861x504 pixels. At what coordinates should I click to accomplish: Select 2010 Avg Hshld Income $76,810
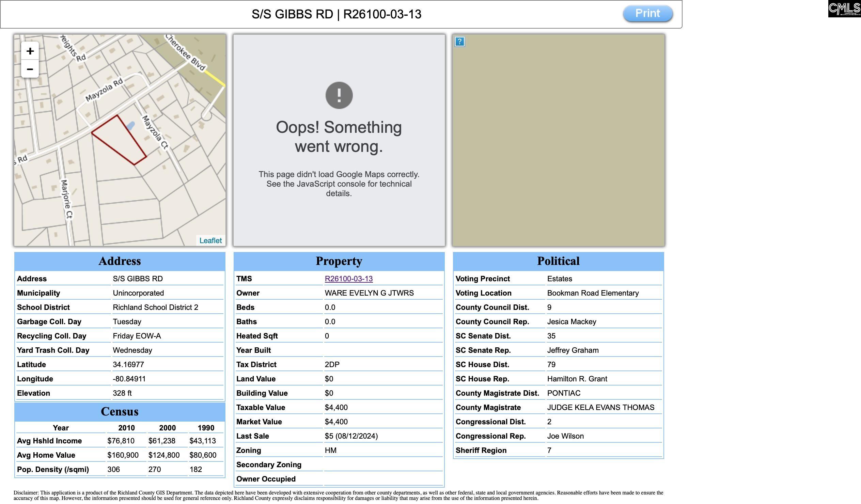[x=121, y=441]
